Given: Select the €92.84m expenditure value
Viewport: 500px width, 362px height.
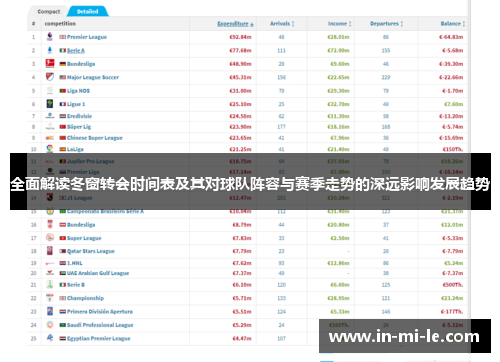Looking at the screenshot, I should (240, 37).
